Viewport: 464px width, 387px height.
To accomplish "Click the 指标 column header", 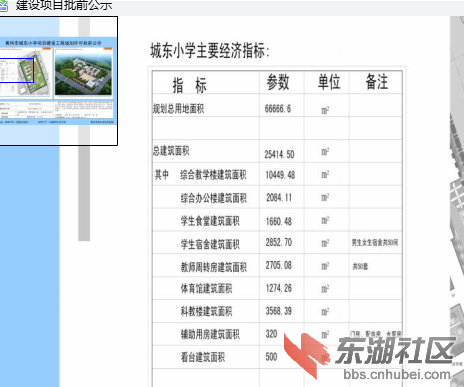I will click(x=189, y=85).
